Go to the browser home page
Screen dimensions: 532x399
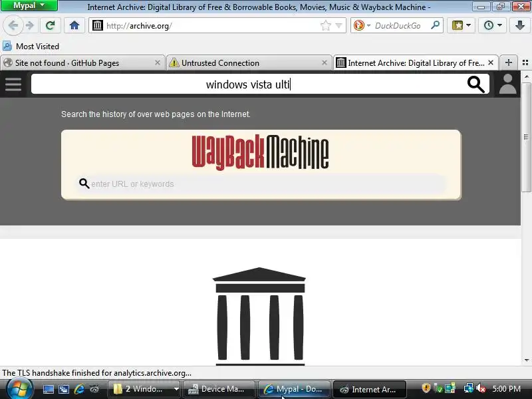tap(74, 25)
